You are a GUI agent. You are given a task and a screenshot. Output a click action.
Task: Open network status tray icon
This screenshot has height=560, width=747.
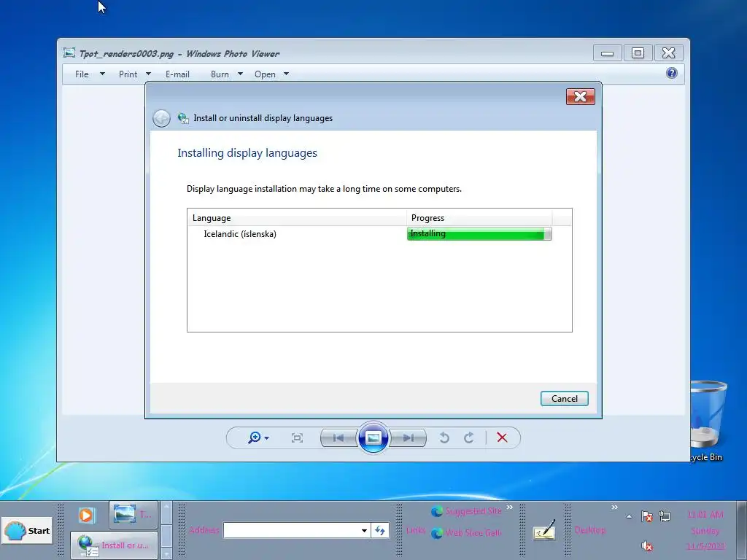(x=665, y=516)
